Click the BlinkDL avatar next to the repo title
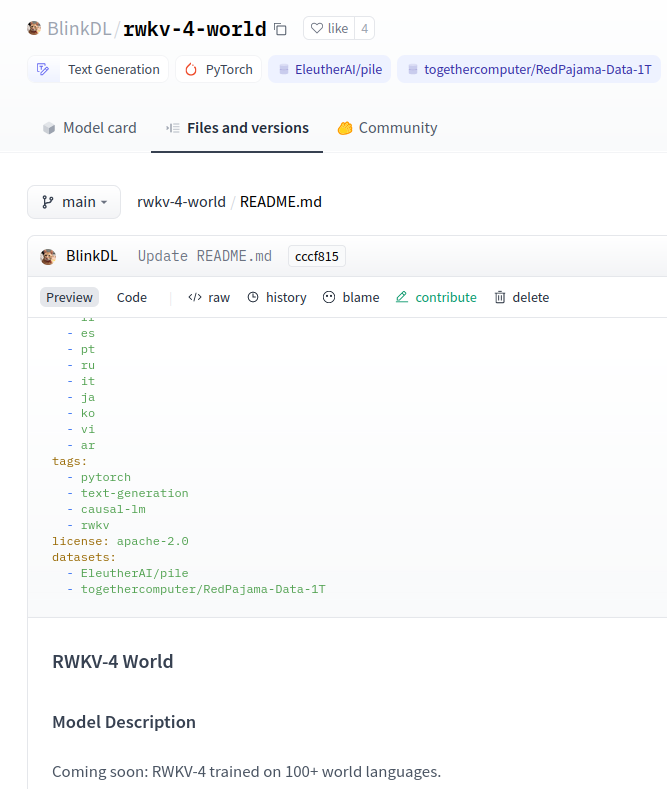667x789 pixels. click(x=34, y=28)
